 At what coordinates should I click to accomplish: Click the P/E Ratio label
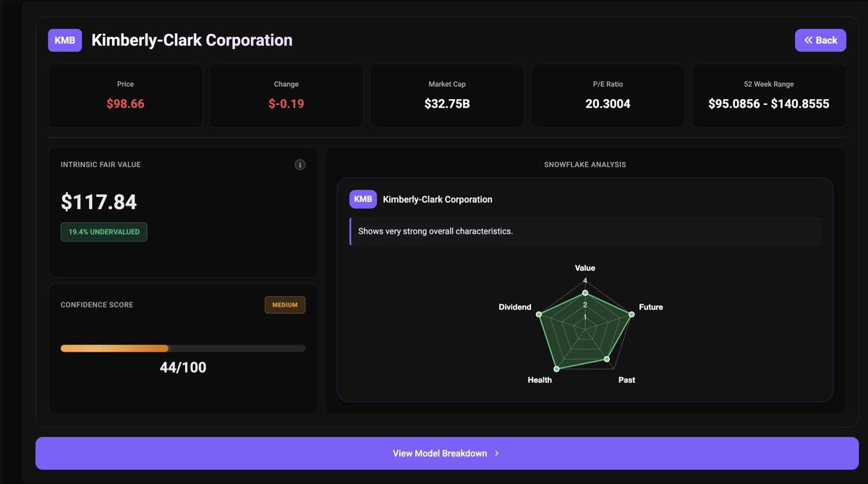(608, 84)
